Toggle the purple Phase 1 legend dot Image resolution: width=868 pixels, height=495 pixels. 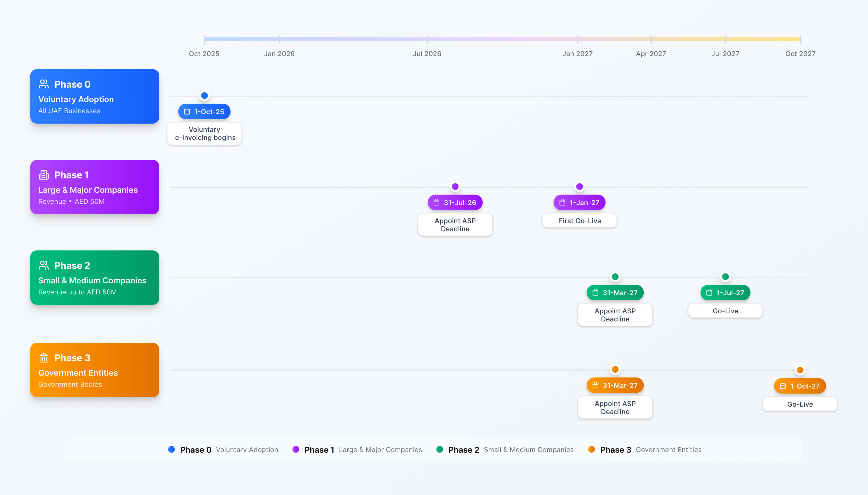(x=296, y=450)
